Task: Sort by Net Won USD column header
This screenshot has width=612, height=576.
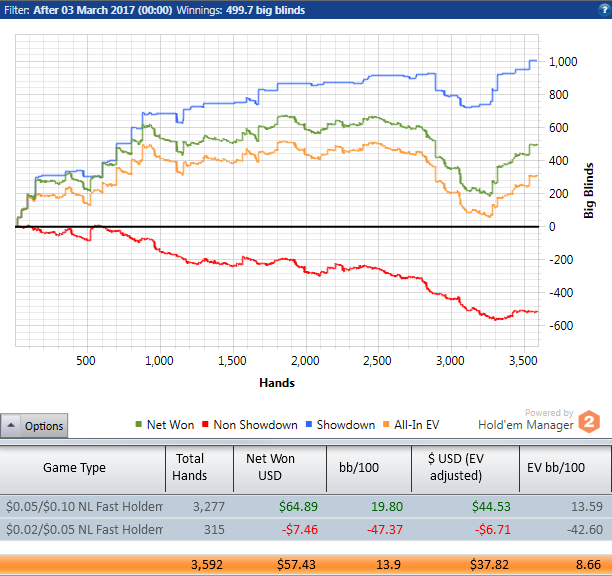Action: (280, 468)
